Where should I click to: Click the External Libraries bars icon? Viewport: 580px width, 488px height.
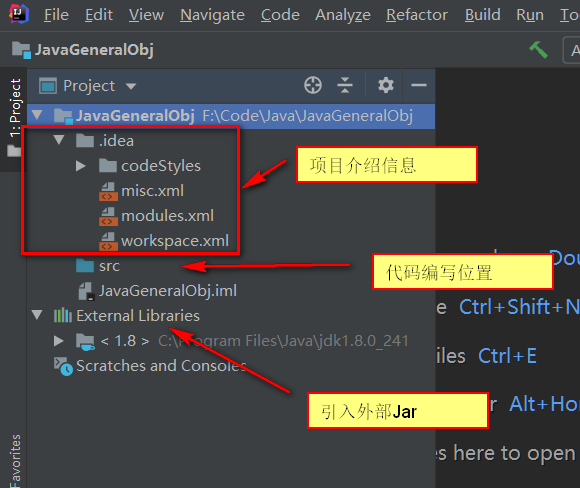click(x=63, y=315)
